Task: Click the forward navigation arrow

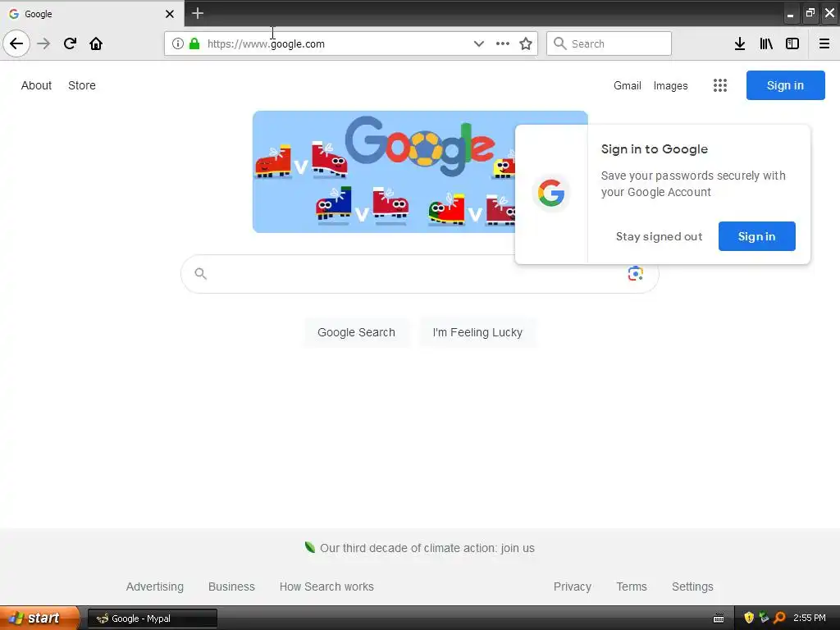Action: pos(43,43)
